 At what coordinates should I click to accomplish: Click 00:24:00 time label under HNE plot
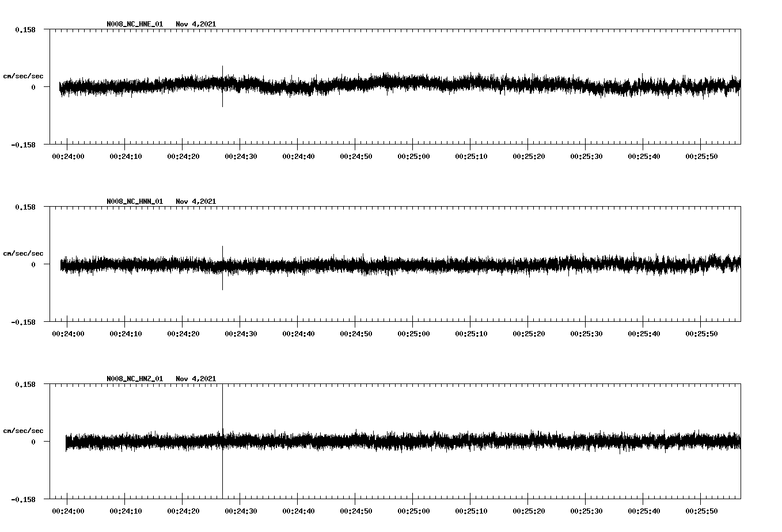point(68,157)
